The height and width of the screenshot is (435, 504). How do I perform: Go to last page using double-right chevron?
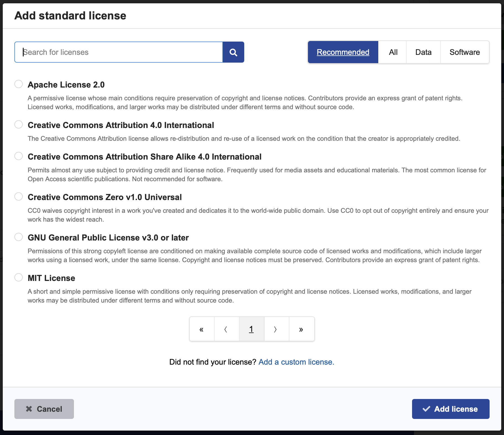coord(301,329)
